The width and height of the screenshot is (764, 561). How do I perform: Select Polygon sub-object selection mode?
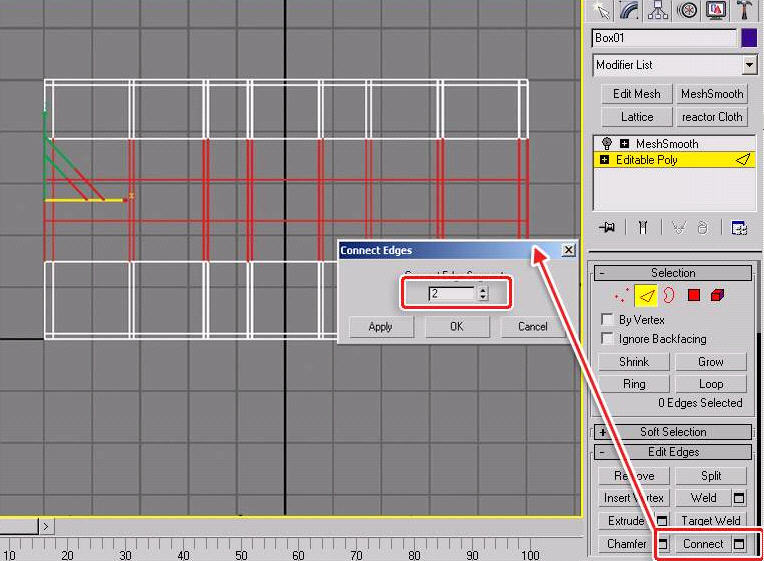(x=693, y=295)
